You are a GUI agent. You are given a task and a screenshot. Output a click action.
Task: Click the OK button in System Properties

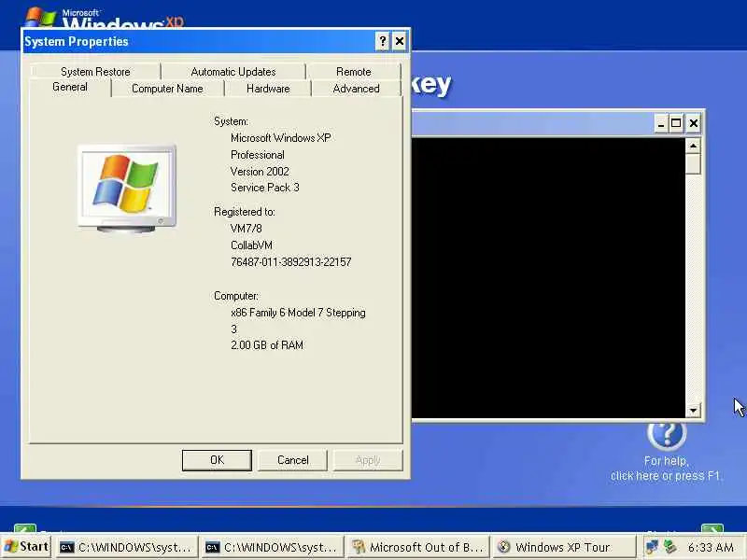(217, 460)
